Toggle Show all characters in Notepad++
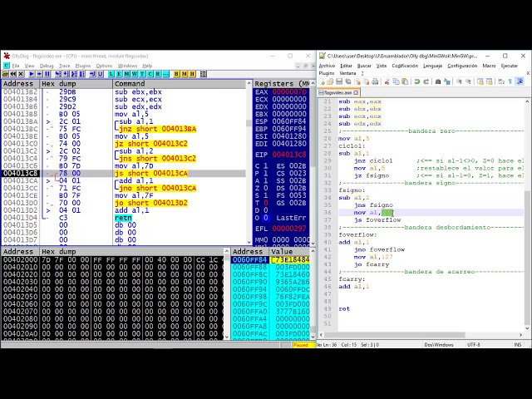 pyautogui.click(x=510, y=81)
